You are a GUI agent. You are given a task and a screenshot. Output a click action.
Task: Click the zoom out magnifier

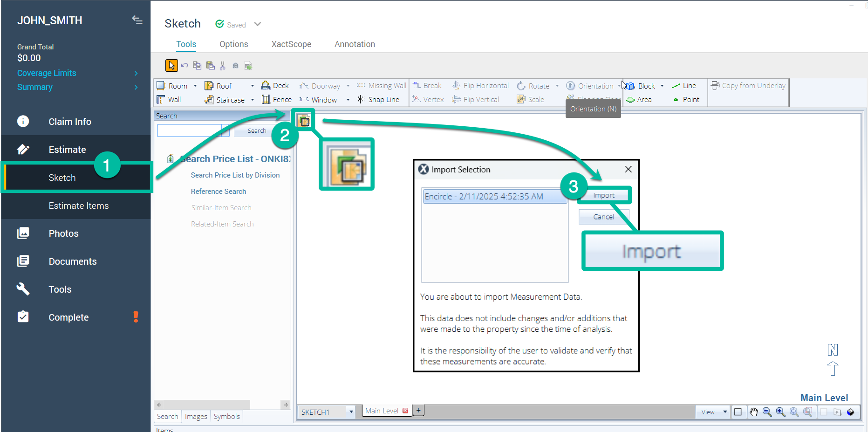767,412
